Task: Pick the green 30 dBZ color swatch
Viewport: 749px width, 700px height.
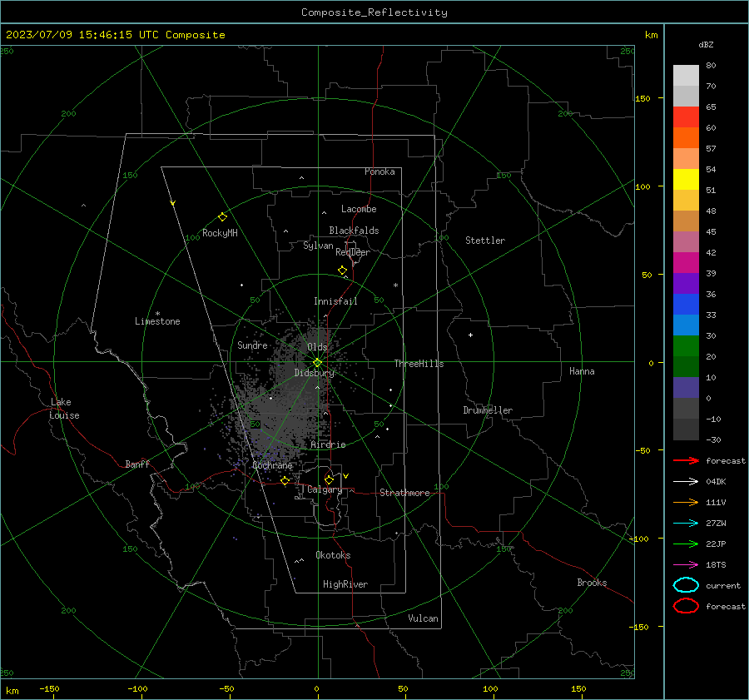Action: tap(686, 346)
